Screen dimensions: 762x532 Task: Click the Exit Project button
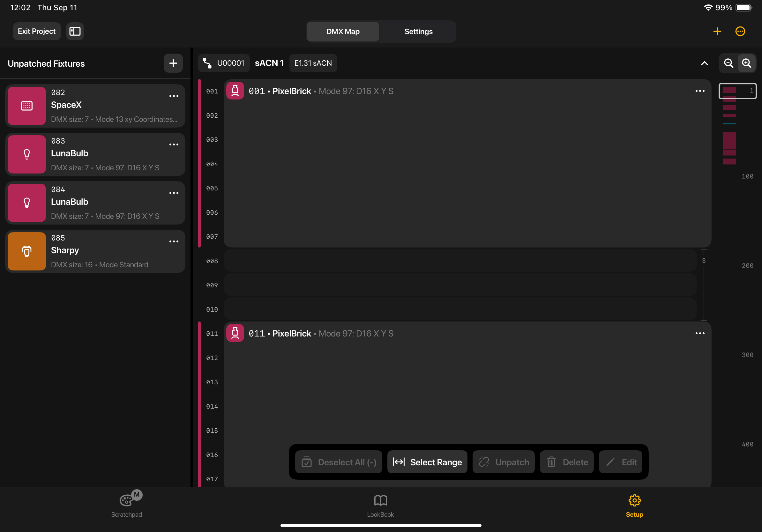(x=36, y=31)
